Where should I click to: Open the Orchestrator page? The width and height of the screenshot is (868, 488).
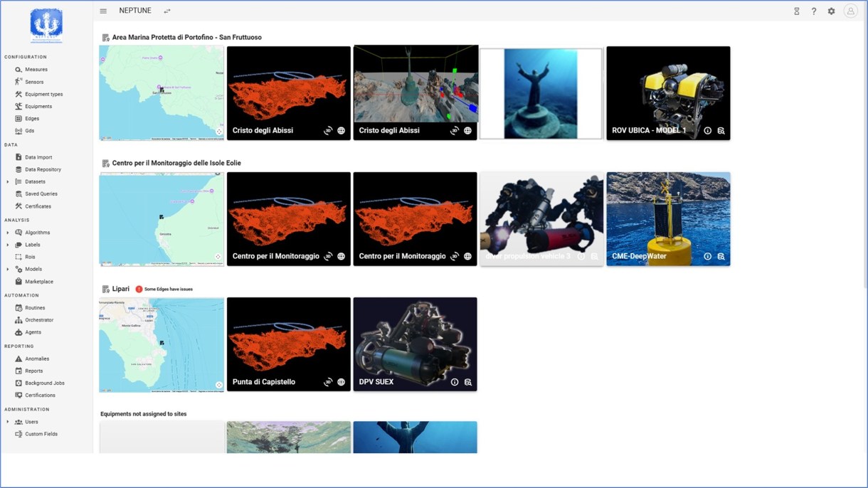point(39,320)
